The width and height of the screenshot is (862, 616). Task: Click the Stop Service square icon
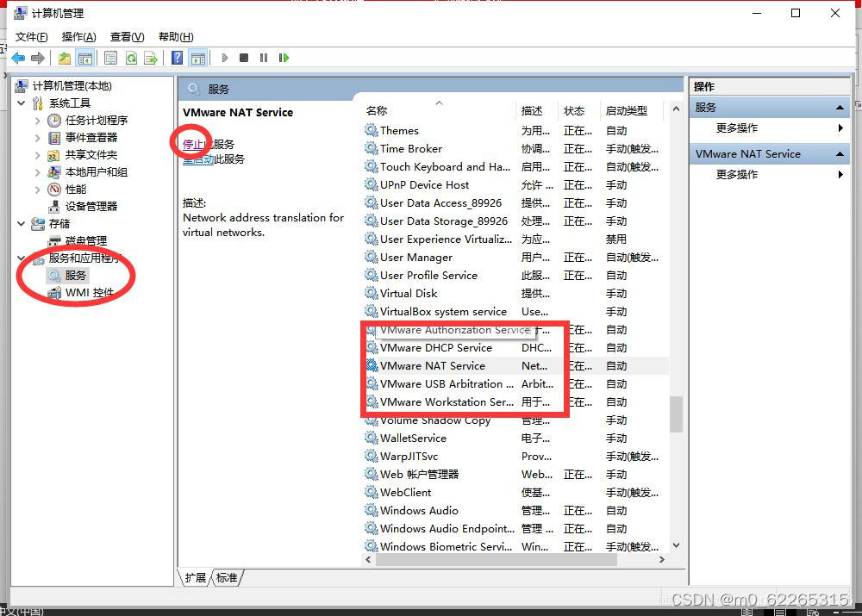244,58
